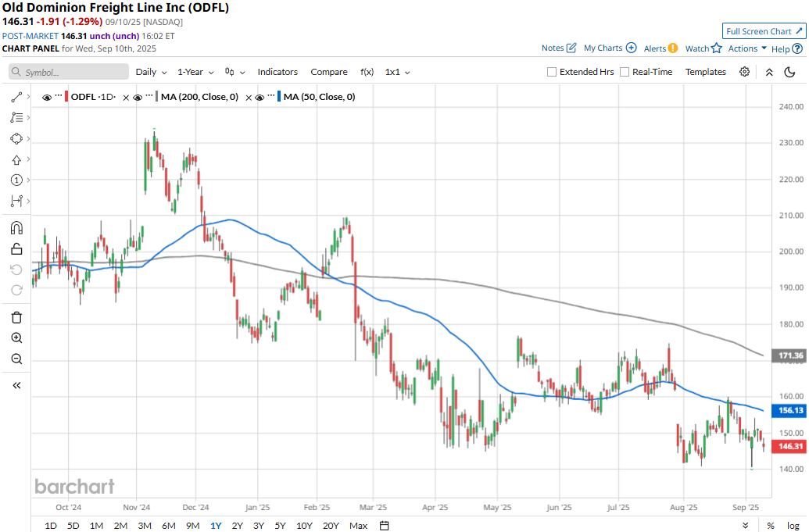Choose the shapes drawing tool
Screen dimensions: 809x532
(x=16, y=139)
